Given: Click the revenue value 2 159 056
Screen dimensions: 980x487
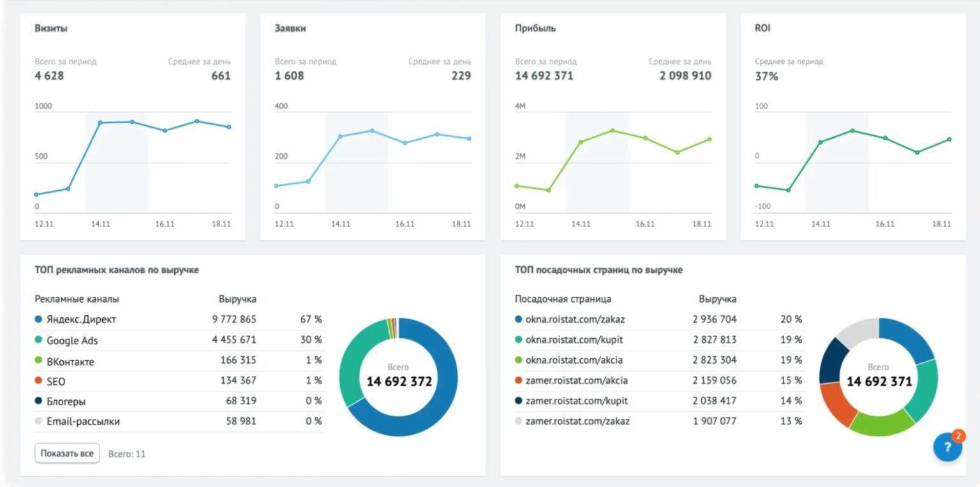Looking at the screenshot, I should pos(715,380).
